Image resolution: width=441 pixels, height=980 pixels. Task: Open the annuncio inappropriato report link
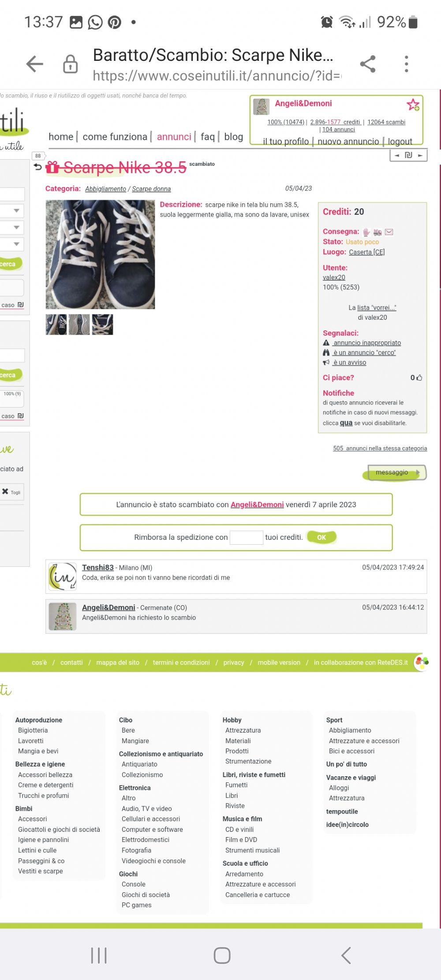(367, 343)
